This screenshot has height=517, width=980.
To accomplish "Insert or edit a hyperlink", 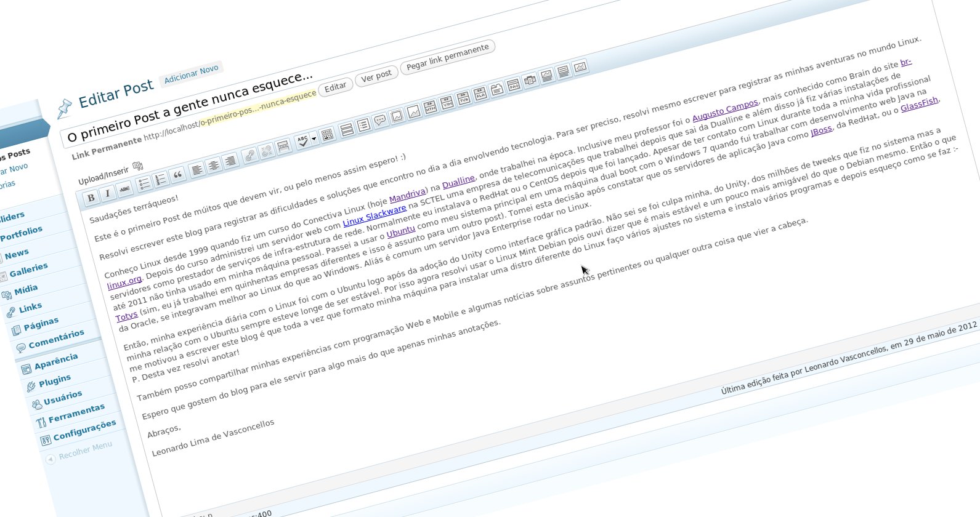I will (x=249, y=156).
